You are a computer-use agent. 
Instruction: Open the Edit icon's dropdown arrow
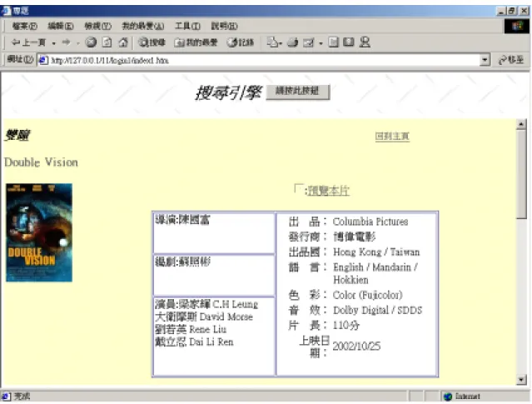click(321, 43)
